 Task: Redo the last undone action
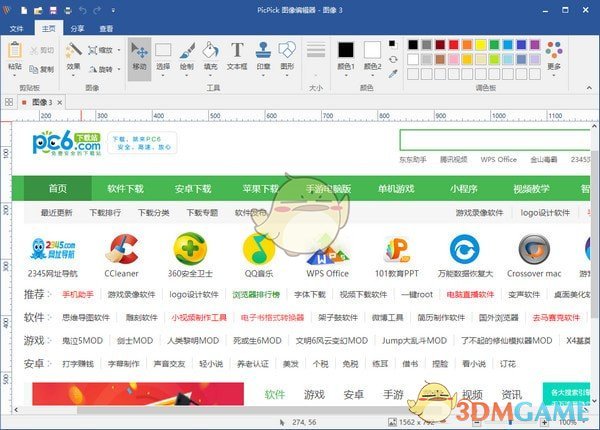(97, 11)
